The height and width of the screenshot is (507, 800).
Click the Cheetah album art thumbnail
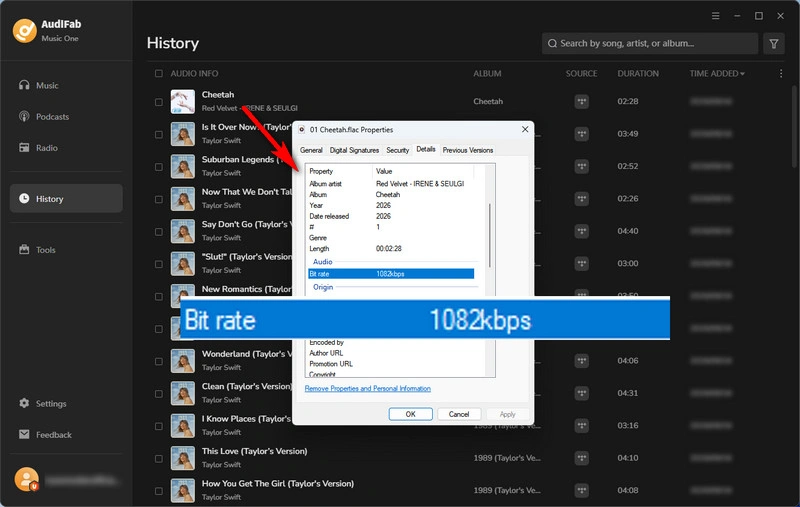tap(183, 102)
